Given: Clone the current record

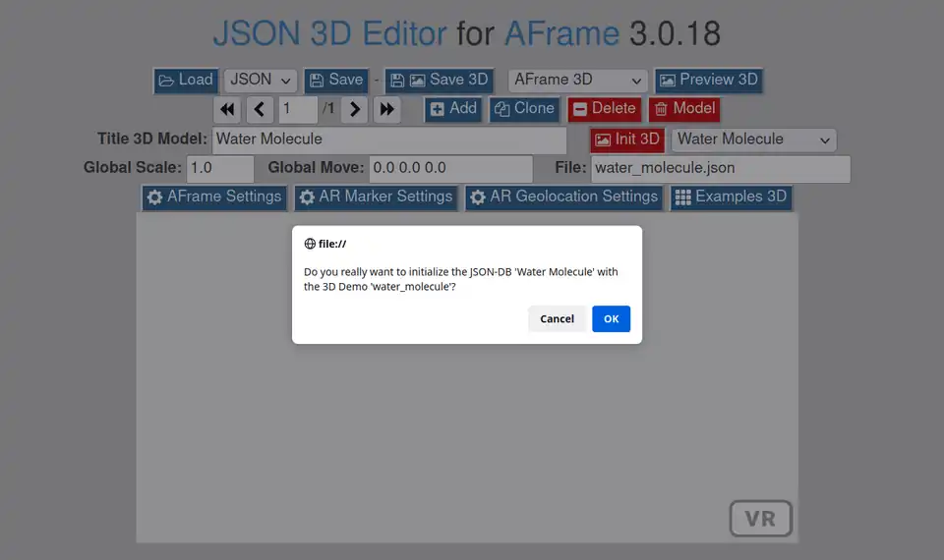Looking at the screenshot, I should 524,109.
